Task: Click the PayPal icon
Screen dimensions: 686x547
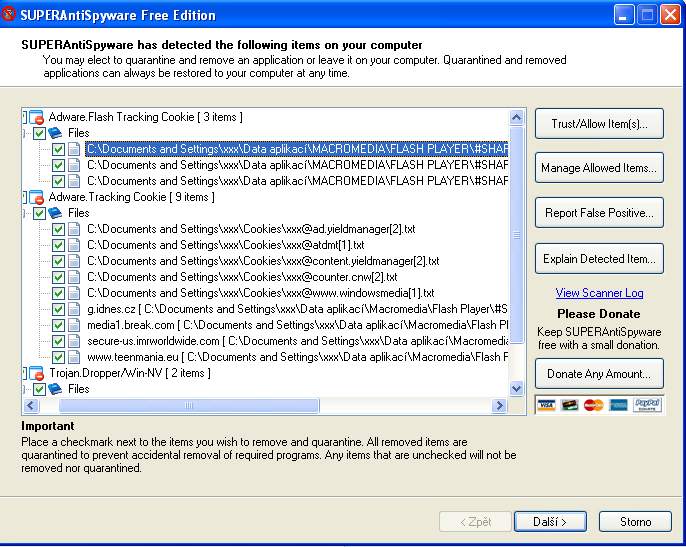Action: click(647, 405)
